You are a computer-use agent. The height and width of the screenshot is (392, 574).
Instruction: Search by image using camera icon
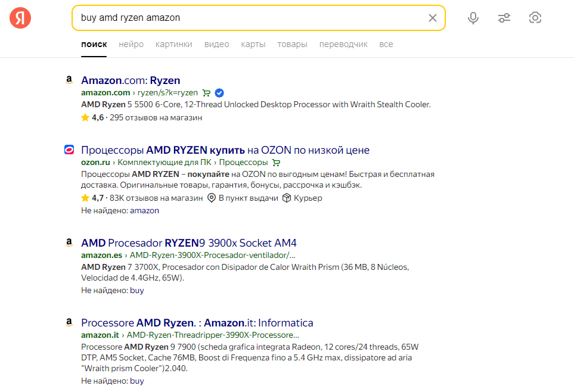click(x=535, y=18)
